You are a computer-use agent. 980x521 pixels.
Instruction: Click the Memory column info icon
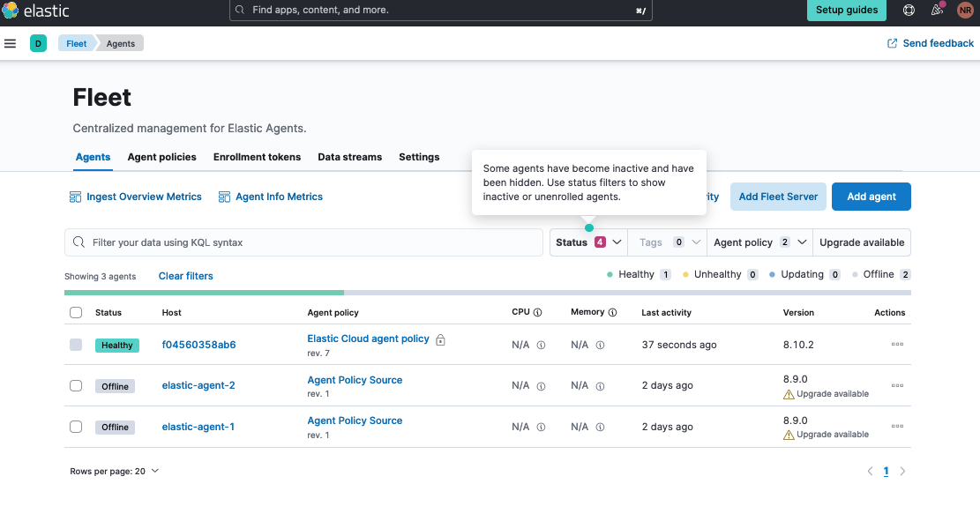612,312
